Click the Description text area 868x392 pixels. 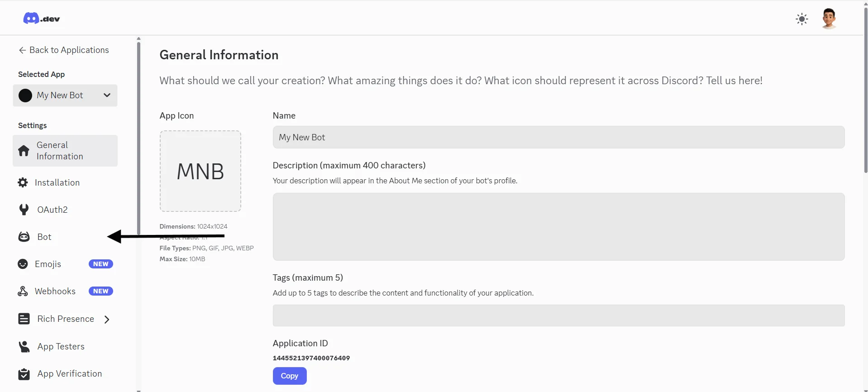click(558, 226)
